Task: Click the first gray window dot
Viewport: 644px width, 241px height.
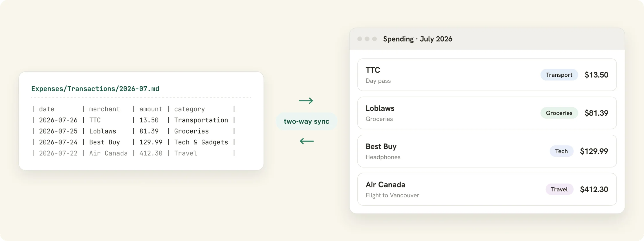Action: pos(360,39)
